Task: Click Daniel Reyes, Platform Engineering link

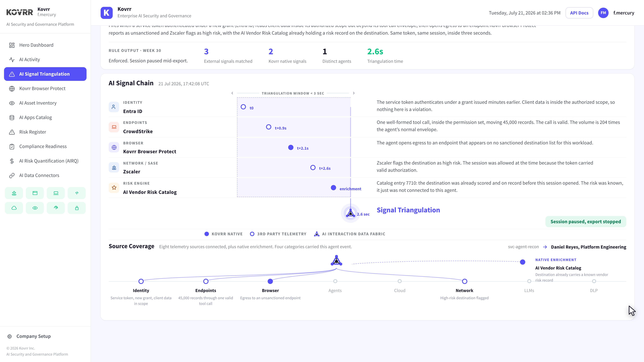Action: coord(588,247)
